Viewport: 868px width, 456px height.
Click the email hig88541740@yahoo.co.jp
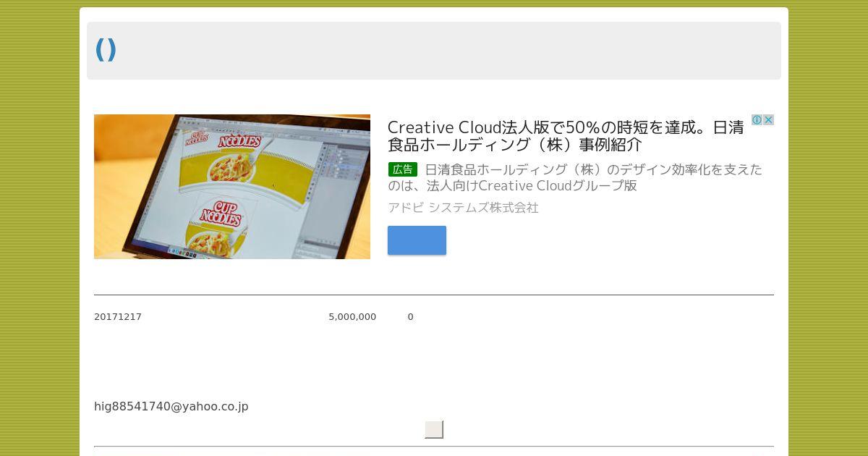(x=171, y=407)
